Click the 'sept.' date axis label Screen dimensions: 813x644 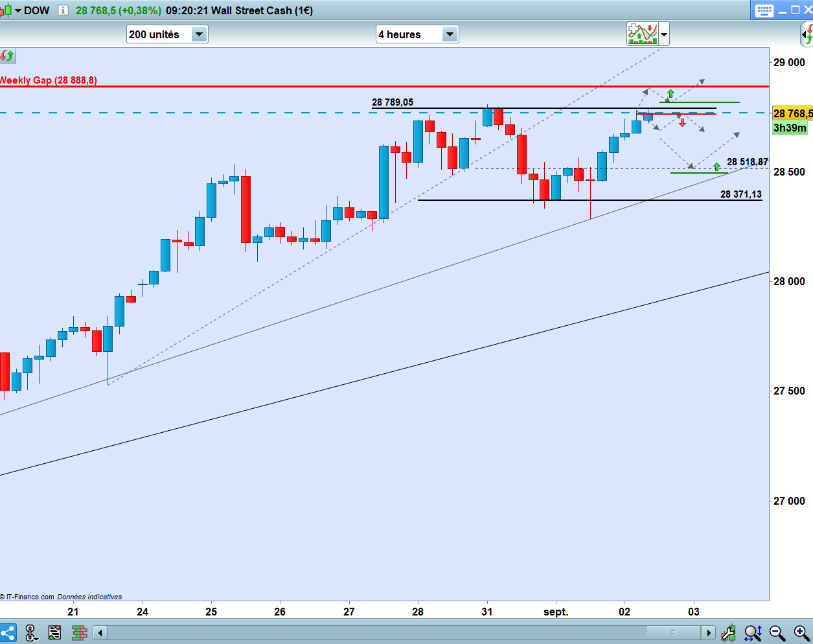tap(556, 612)
